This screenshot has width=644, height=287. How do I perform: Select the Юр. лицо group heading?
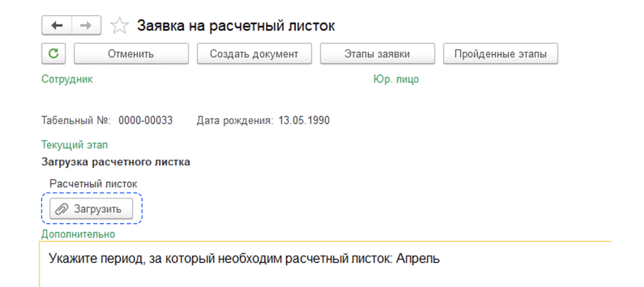[396, 79]
